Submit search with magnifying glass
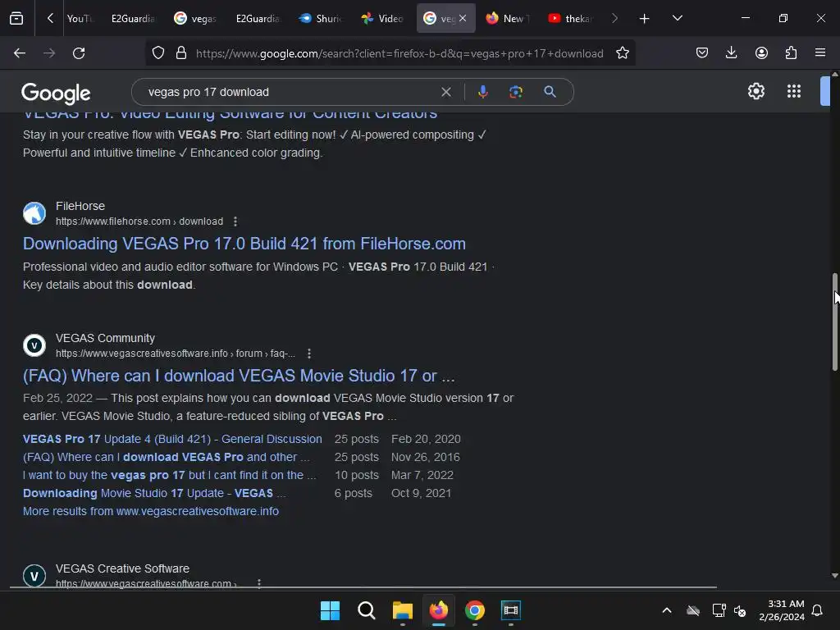 click(x=550, y=92)
